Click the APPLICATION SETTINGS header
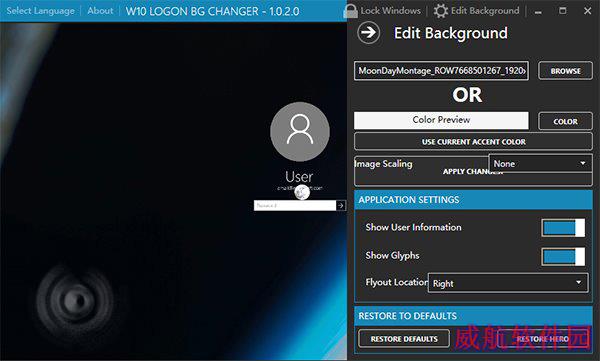This screenshot has height=361, width=600. (x=473, y=199)
